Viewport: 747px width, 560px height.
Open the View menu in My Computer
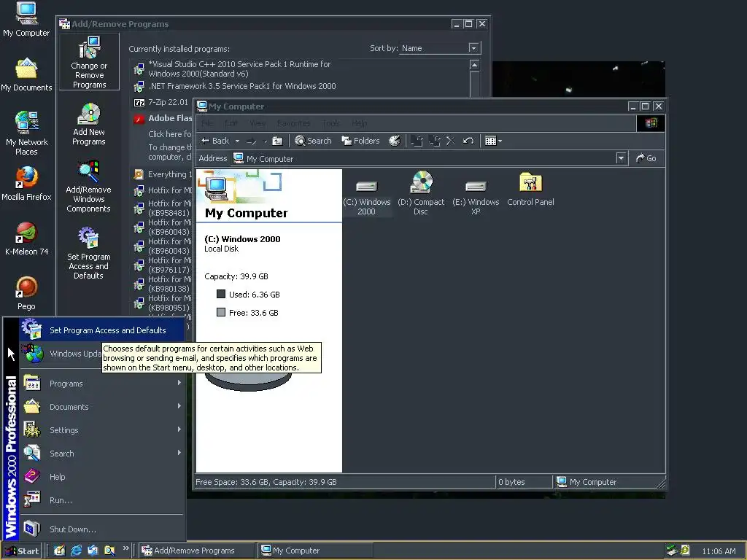258,123
